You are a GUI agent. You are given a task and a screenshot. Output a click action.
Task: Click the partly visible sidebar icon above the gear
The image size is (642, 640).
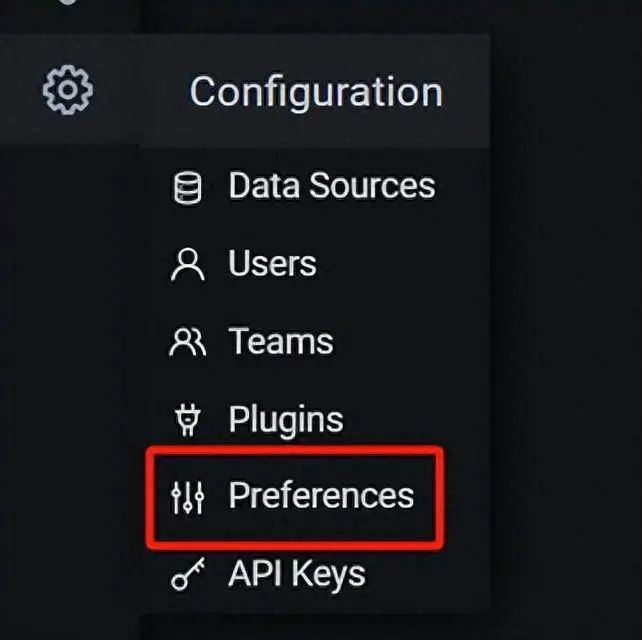(x=67, y=3)
